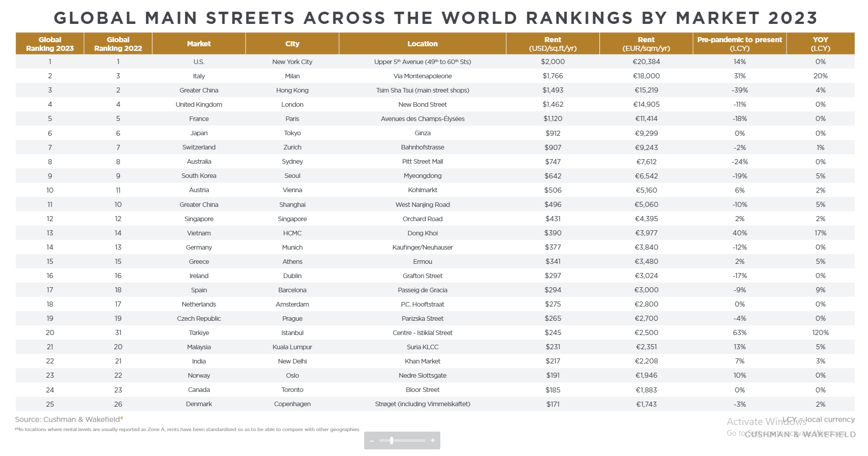Select the City column header
868x456 pixels.
(292, 44)
